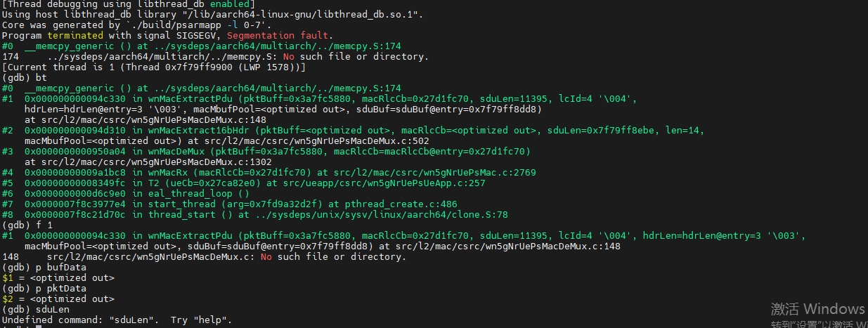Screen dimensions: 868x328
Task: Click the '激活 Windows' activation watermark
Action: [817, 309]
